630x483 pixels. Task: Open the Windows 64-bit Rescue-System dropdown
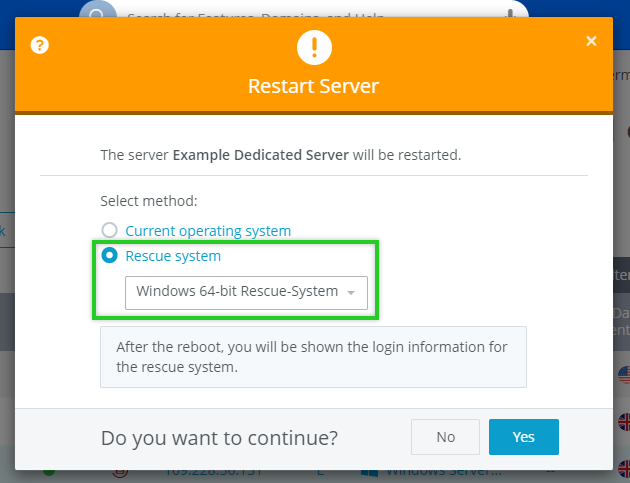[246, 292]
